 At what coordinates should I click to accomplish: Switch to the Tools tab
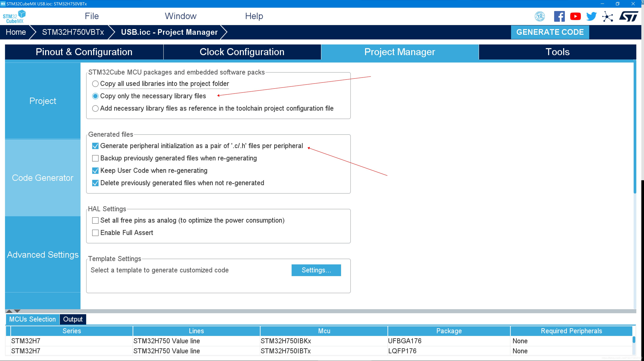[557, 52]
